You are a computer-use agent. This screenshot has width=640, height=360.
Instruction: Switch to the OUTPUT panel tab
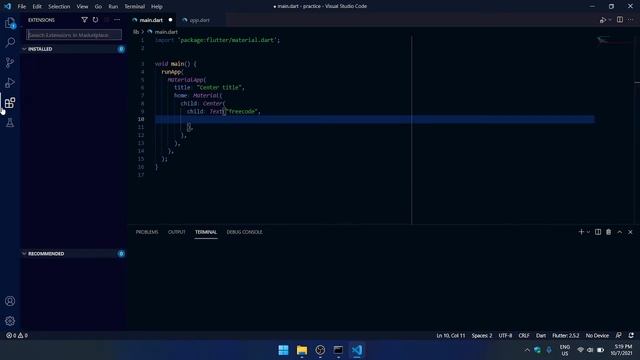point(177,232)
